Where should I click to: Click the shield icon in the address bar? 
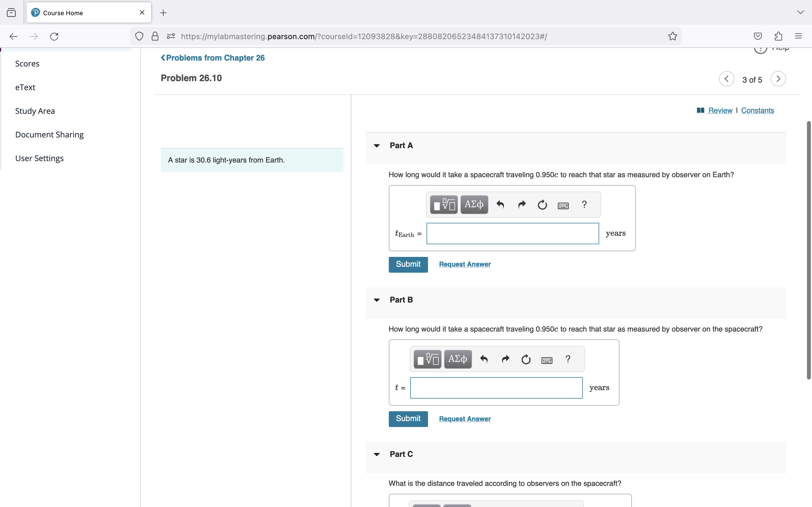139,36
